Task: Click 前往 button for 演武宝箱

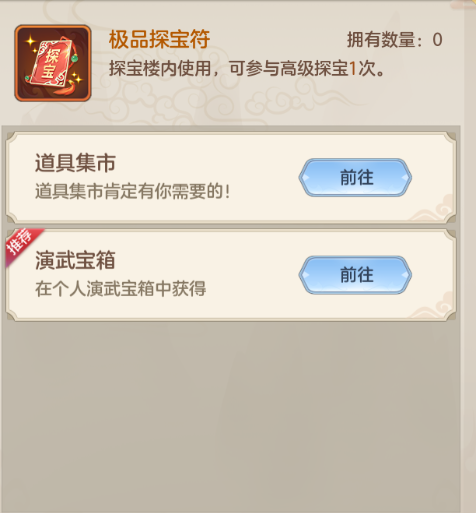Action: pos(355,275)
